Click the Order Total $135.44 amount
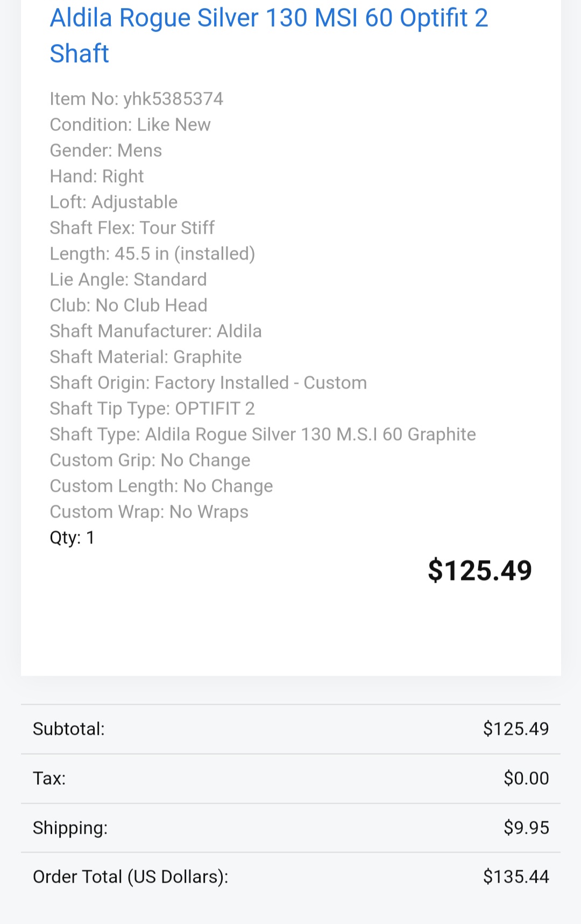 (x=515, y=877)
